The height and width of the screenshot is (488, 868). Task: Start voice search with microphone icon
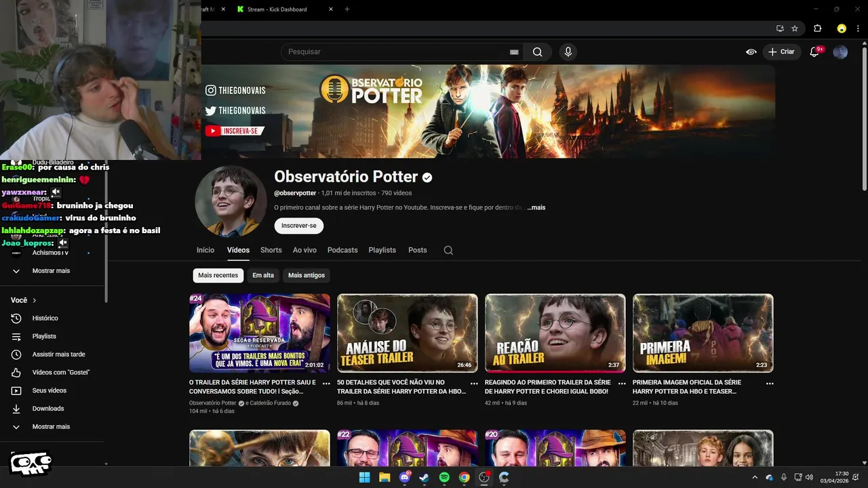pyautogui.click(x=568, y=52)
